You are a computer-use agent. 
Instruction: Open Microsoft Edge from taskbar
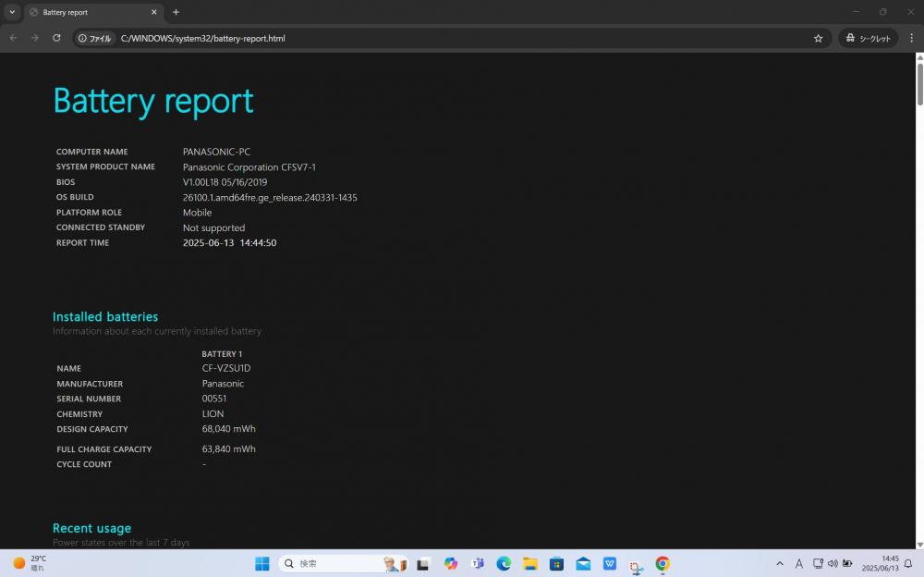pyautogui.click(x=504, y=564)
